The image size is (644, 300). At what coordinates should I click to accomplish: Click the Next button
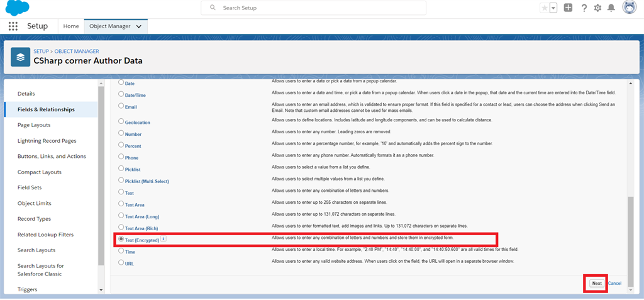[597, 283]
